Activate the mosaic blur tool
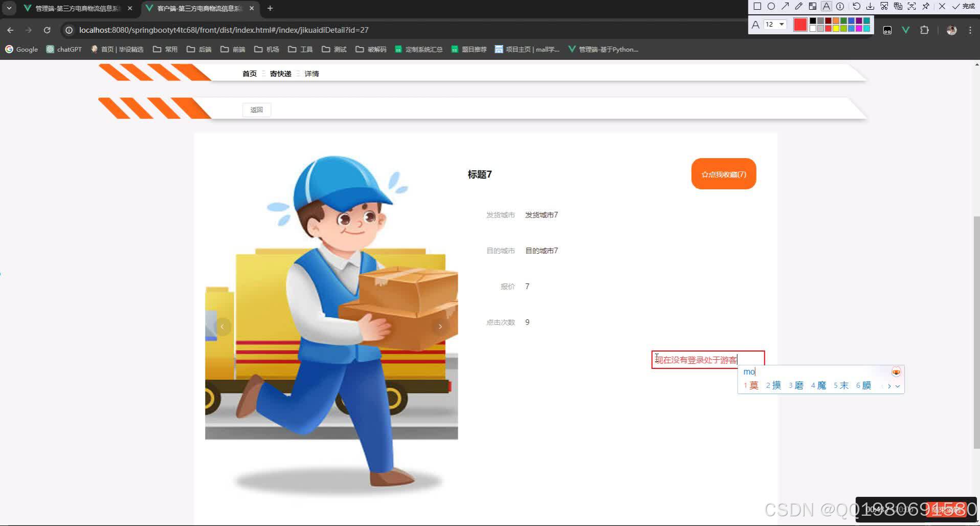The height and width of the screenshot is (526, 980). (813, 7)
